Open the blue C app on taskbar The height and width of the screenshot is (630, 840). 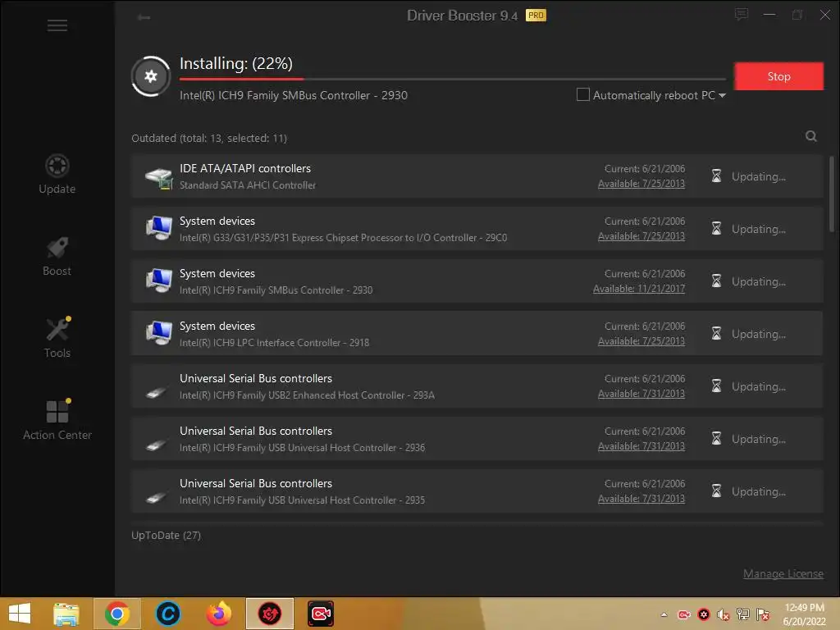(167, 614)
